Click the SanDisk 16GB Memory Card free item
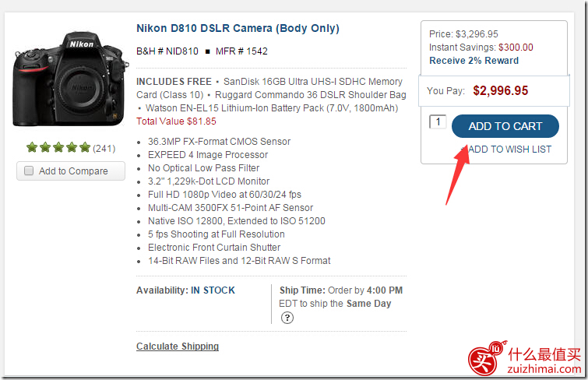Image resolution: width=588 pixels, height=380 pixels. pos(269,88)
